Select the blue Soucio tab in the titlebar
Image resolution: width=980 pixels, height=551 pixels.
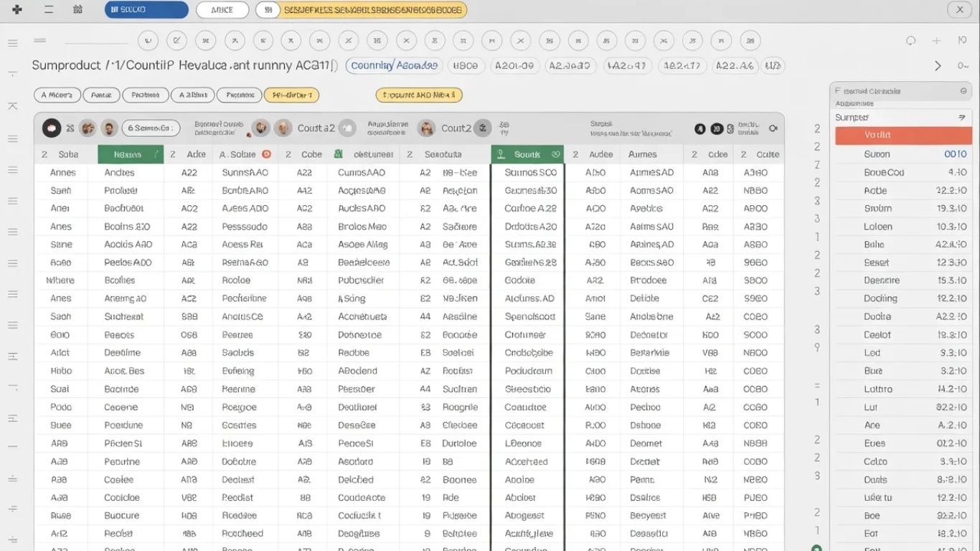click(x=146, y=9)
